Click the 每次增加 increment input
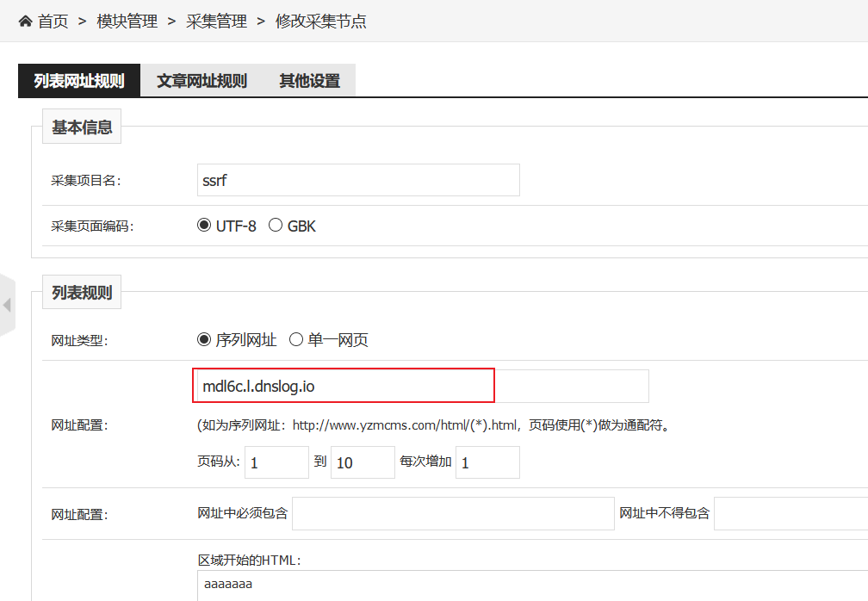 point(487,462)
